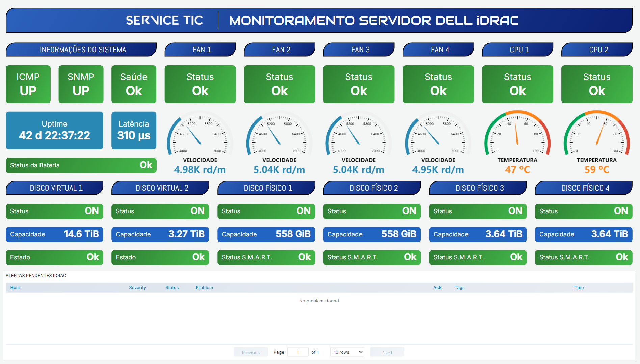Click Disco Virtual 2 Status ON bar
Screen dimensions: 640x364
point(160,211)
